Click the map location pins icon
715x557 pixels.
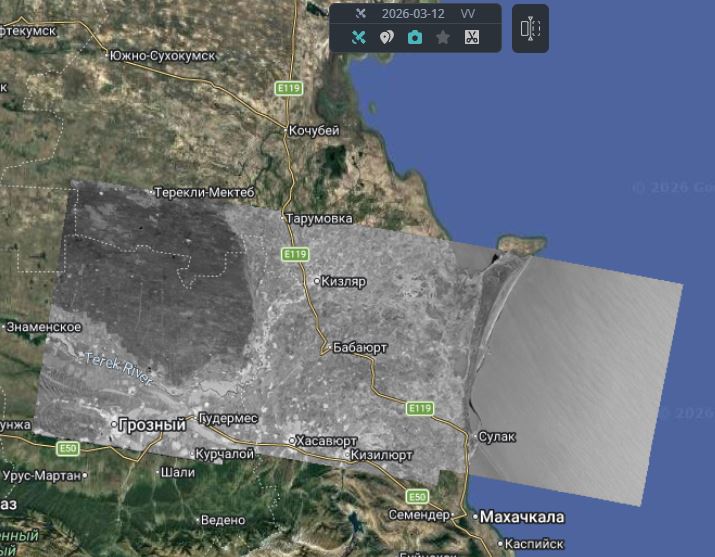tap(386, 38)
